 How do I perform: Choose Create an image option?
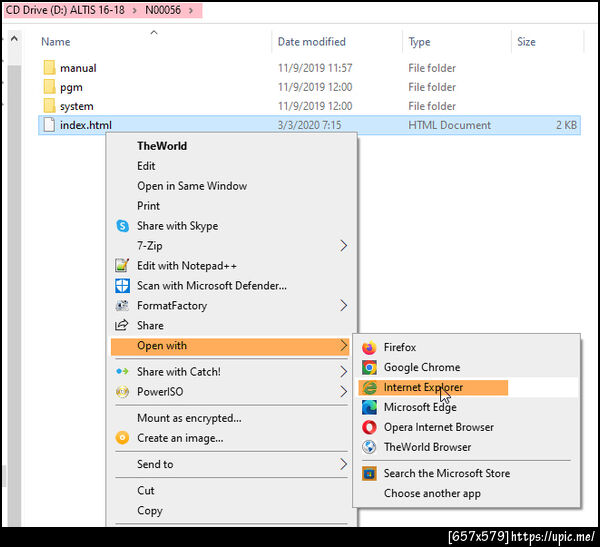(180, 438)
